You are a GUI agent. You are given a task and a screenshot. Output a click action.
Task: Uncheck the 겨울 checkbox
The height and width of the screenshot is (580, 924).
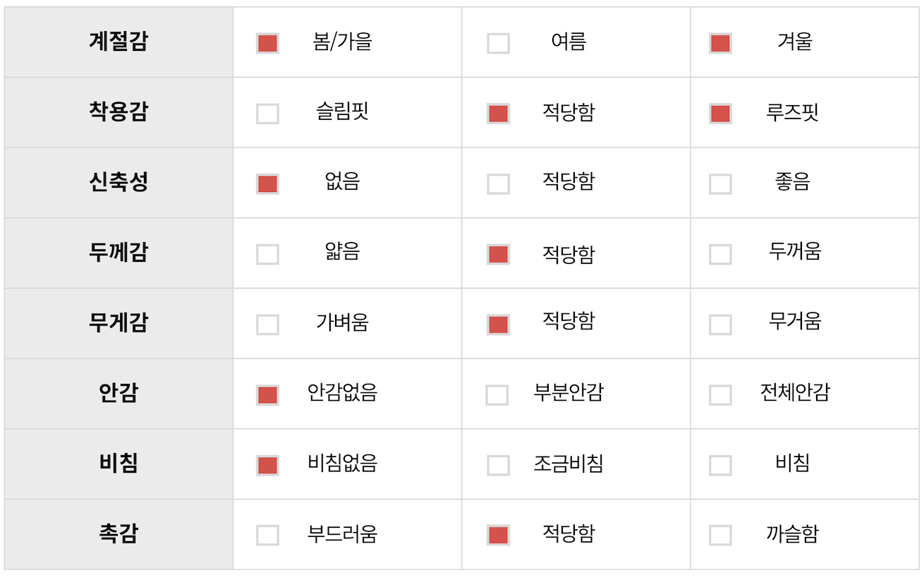(720, 43)
